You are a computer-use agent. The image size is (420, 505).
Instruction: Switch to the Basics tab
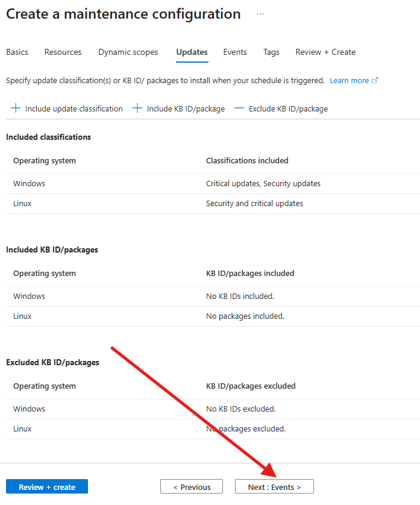pos(17,52)
